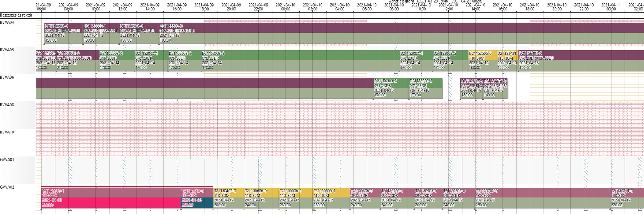Select task bar D21152003-5 in BVVA05
The image size is (644, 214).
pyautogui.click(x=450, y=61)
